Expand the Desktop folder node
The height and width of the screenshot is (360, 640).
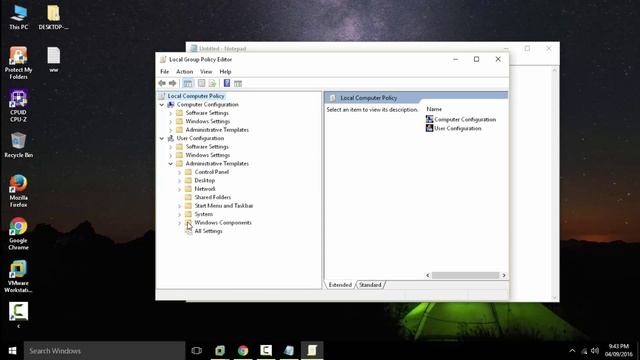[180, 180]
